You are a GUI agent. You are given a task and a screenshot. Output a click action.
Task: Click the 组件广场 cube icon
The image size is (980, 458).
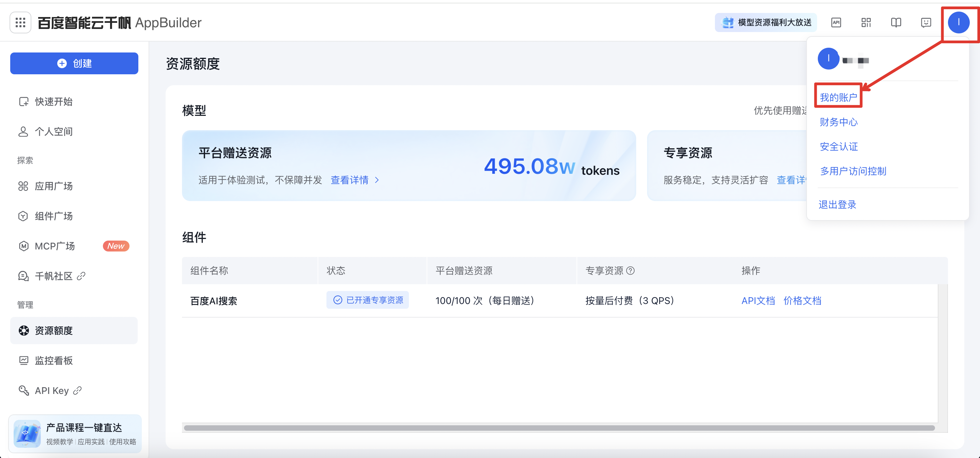[x=23, y=216]
